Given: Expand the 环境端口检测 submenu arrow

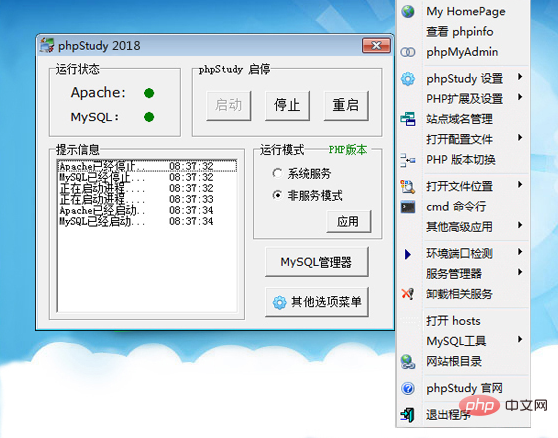Looking at the screenshot, I should click(x=520, y=252).
